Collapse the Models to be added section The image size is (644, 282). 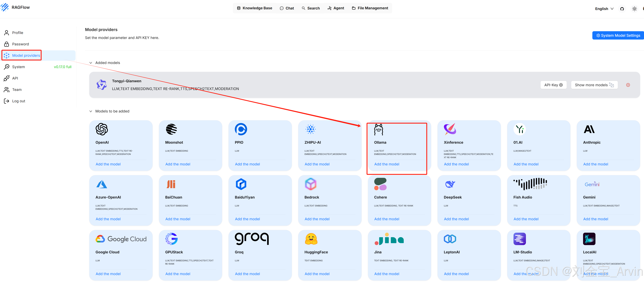pyautogui.click(x=91, y=111)
